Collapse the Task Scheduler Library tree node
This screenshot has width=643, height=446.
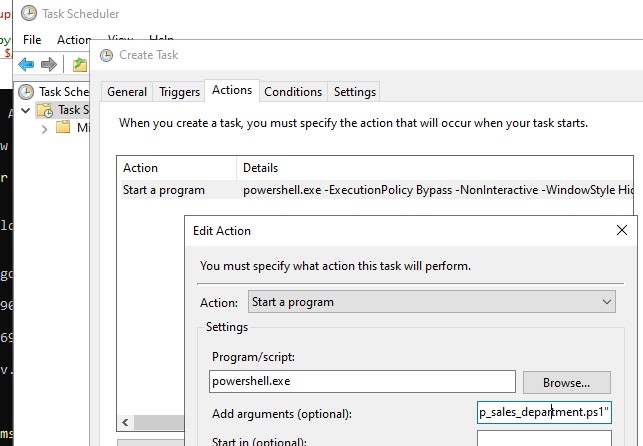point(25,110)
